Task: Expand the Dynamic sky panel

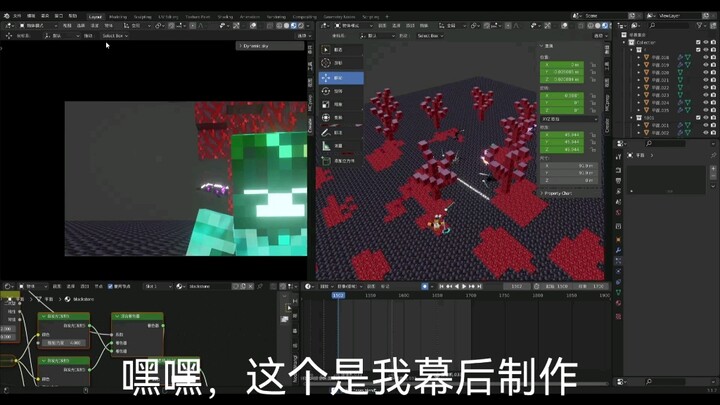Action: point(270,46)
